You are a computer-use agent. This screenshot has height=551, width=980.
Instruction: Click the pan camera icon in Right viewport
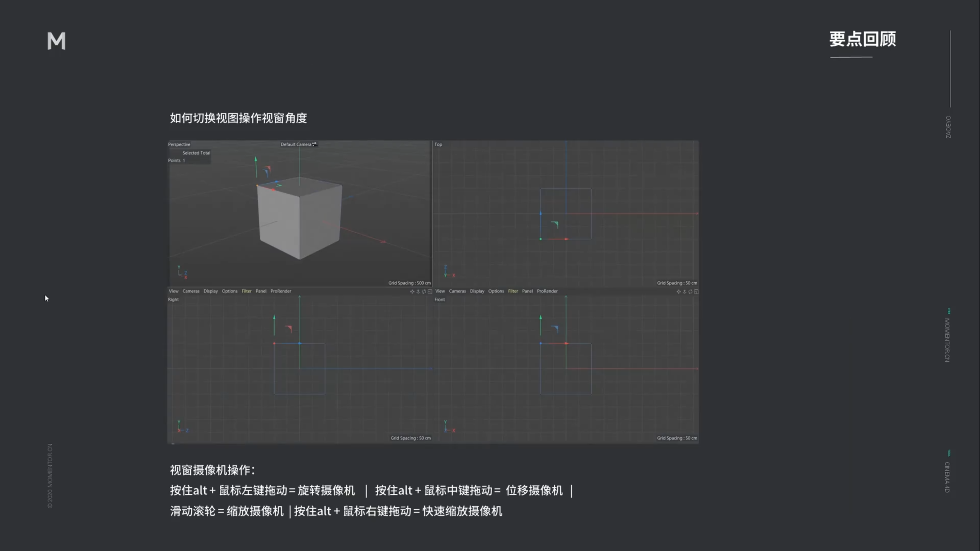coord(412,292)
